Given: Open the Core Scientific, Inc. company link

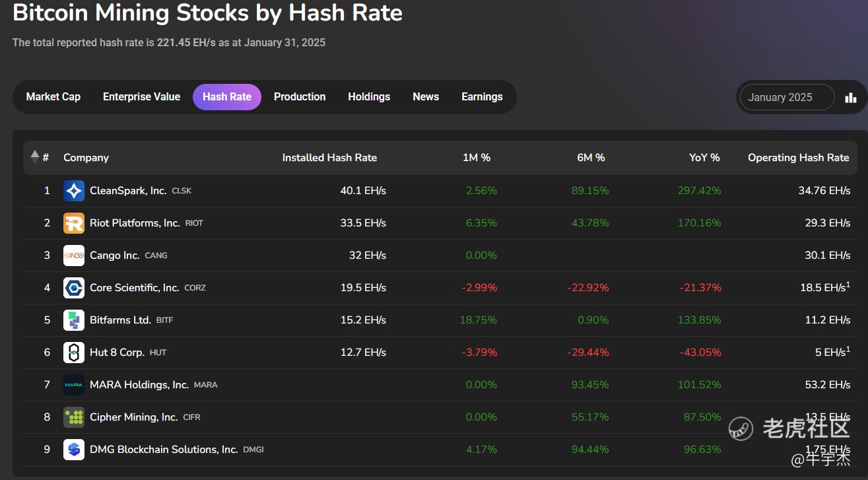Looking at the screenshot, I should tap(135, 288).
